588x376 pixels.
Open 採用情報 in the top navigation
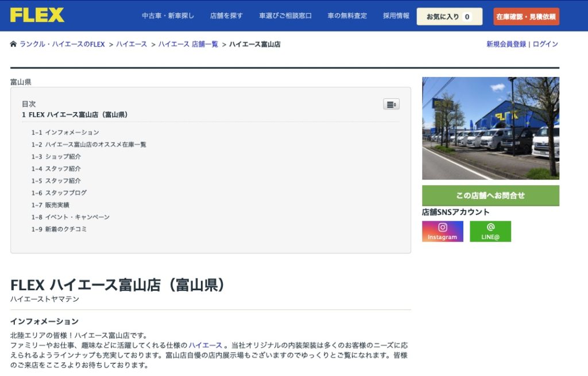[x=396, y=16]
